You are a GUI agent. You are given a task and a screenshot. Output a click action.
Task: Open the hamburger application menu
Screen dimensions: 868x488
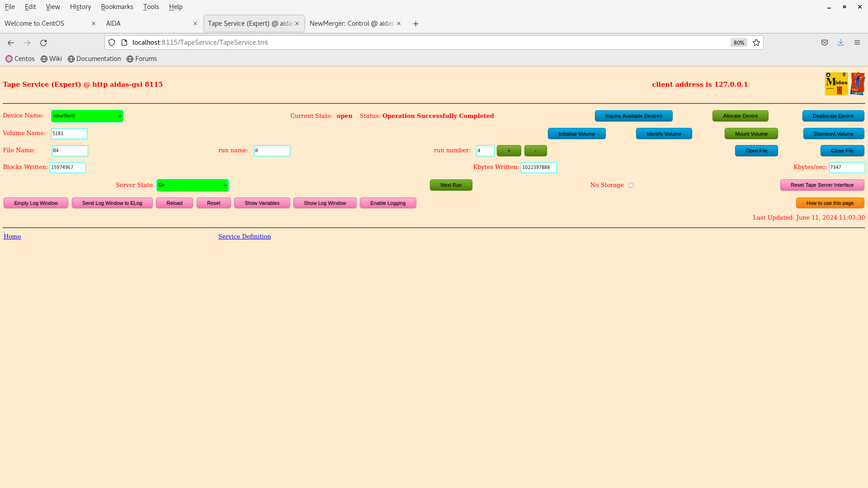pos(857,42)
